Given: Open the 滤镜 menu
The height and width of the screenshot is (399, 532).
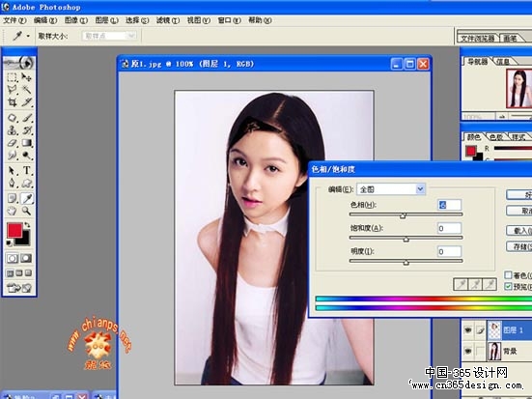Looking at the screenshot, I should (168, 20).
